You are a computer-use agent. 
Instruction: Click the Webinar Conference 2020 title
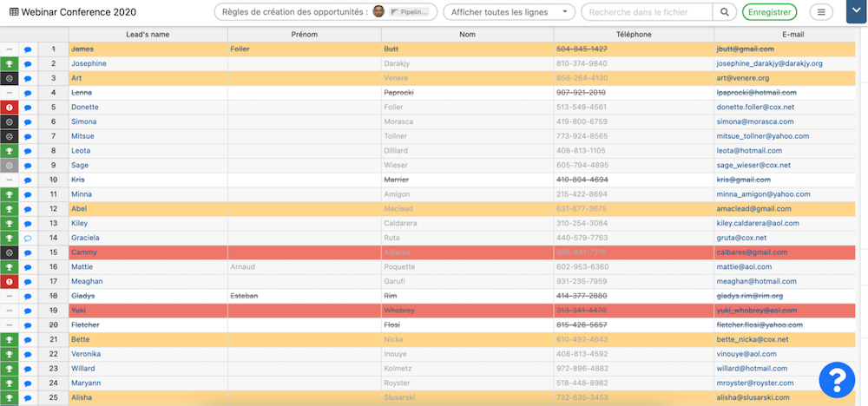79,11
